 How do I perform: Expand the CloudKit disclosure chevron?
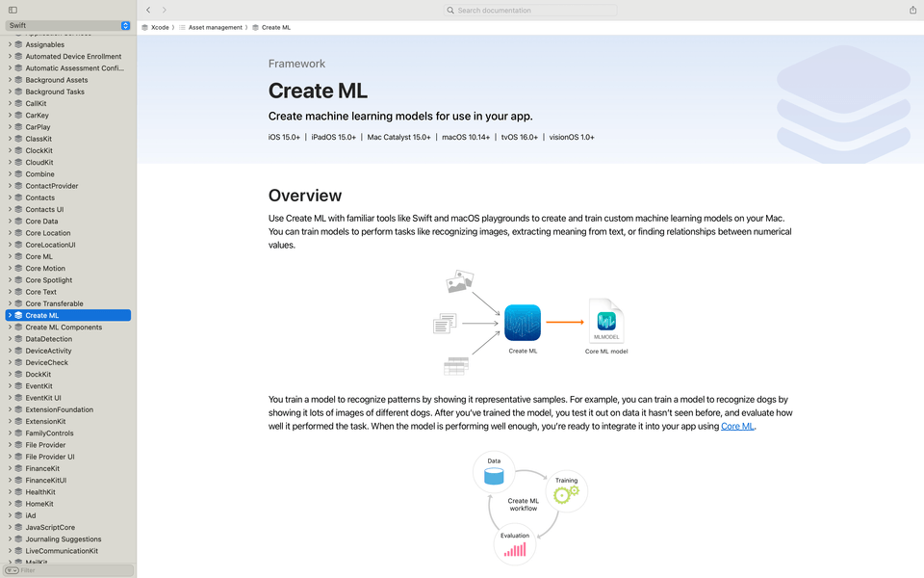click(10, 163)
